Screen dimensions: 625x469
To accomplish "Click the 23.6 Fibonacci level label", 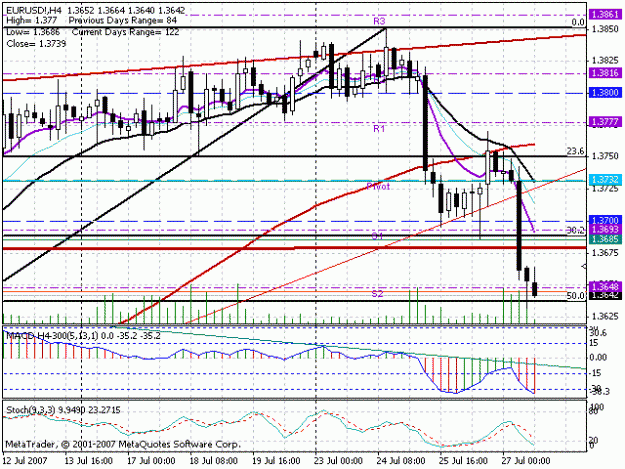I will coord(576,151).
